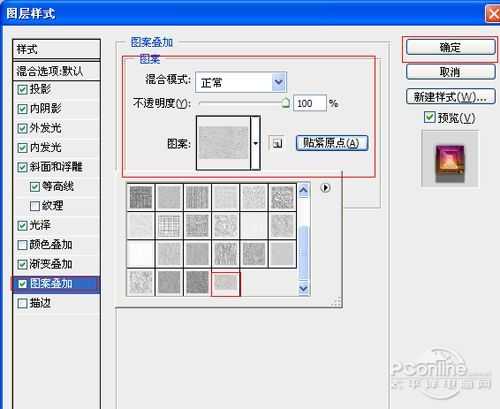The image size is (500, 409).
Task: Click the current pattern preview swatch
Action: point(224,143)
